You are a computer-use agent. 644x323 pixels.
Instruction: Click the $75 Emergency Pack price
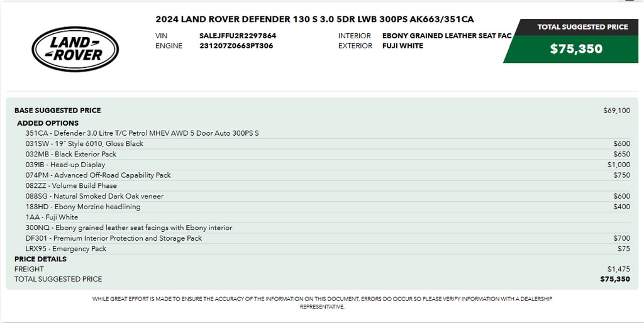click(623, 249)
